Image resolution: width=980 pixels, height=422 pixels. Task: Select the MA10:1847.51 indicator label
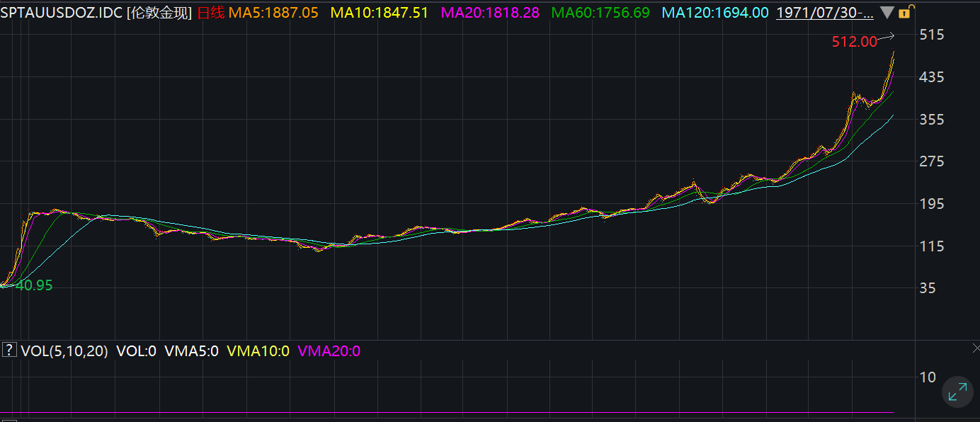click(x=380, y=13)
